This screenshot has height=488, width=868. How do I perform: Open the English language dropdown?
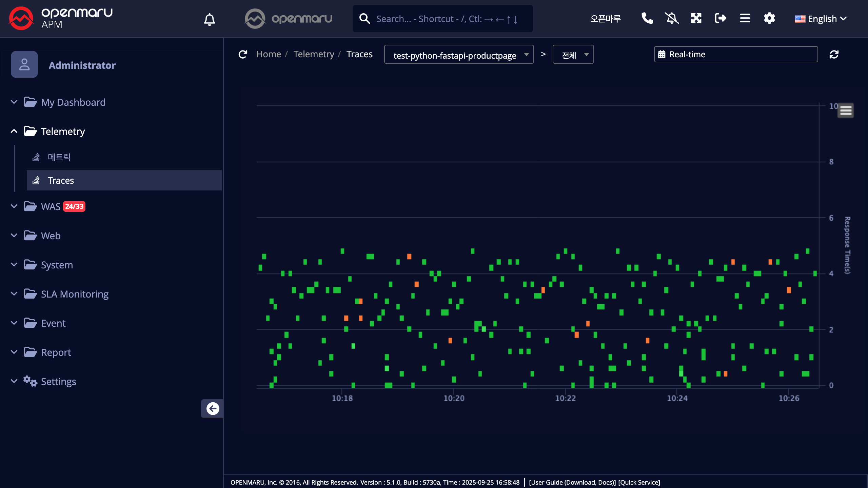point(821,19)
